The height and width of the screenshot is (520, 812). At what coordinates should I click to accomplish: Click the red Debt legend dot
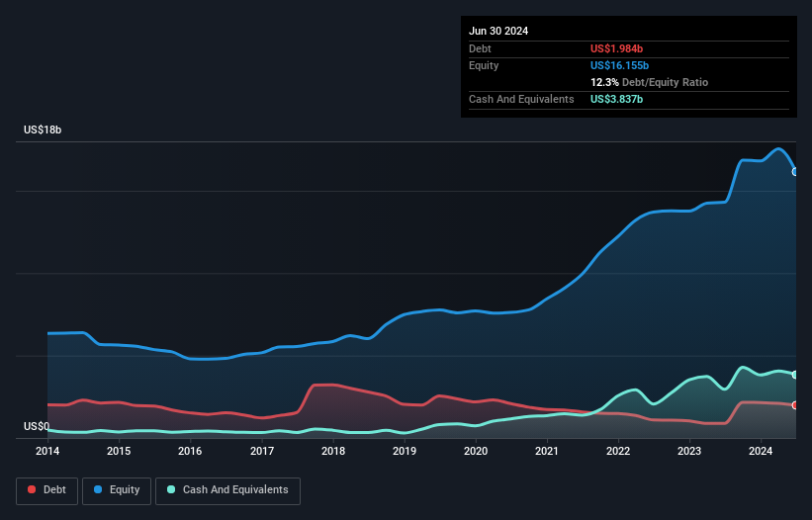tap(32, 489)
